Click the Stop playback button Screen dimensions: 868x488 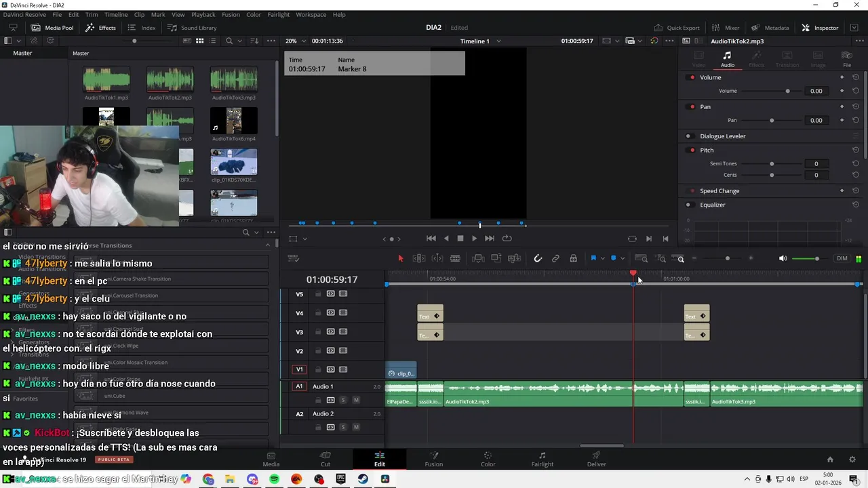460,239
